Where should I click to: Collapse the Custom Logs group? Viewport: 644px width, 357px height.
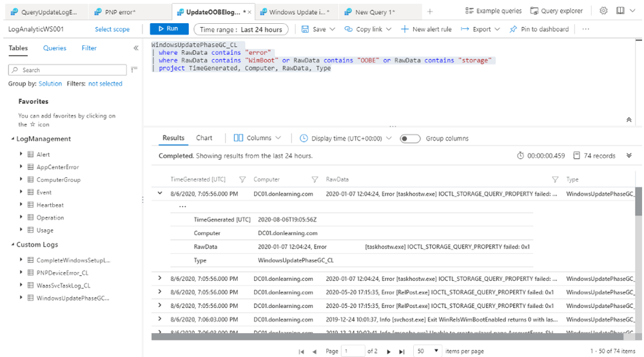pos(12,245)
